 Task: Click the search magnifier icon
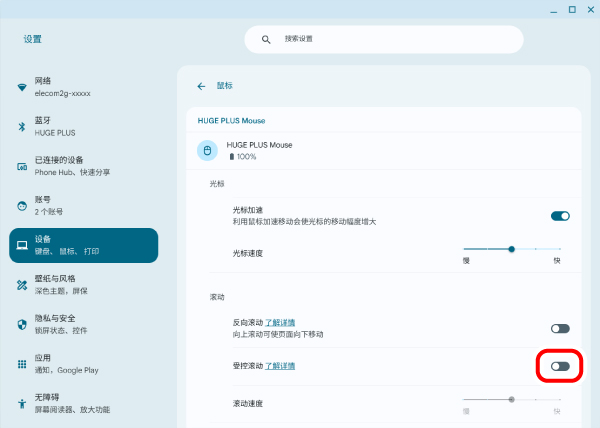tap(266, 40)
